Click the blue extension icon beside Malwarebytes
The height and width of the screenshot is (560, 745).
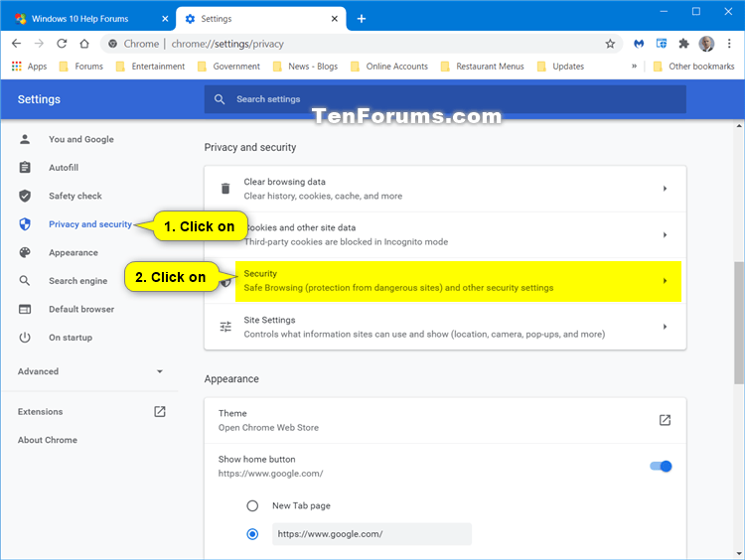tap(662, 44)
